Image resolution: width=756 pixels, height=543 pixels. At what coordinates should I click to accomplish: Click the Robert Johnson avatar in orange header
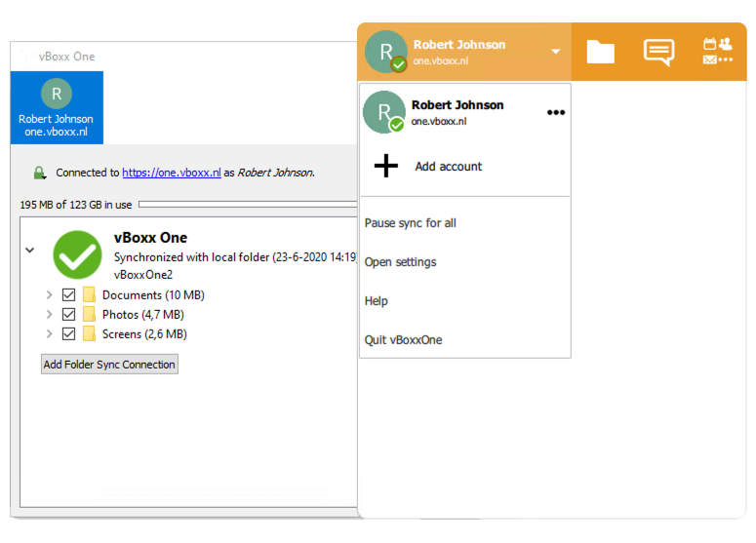point(385,52)
